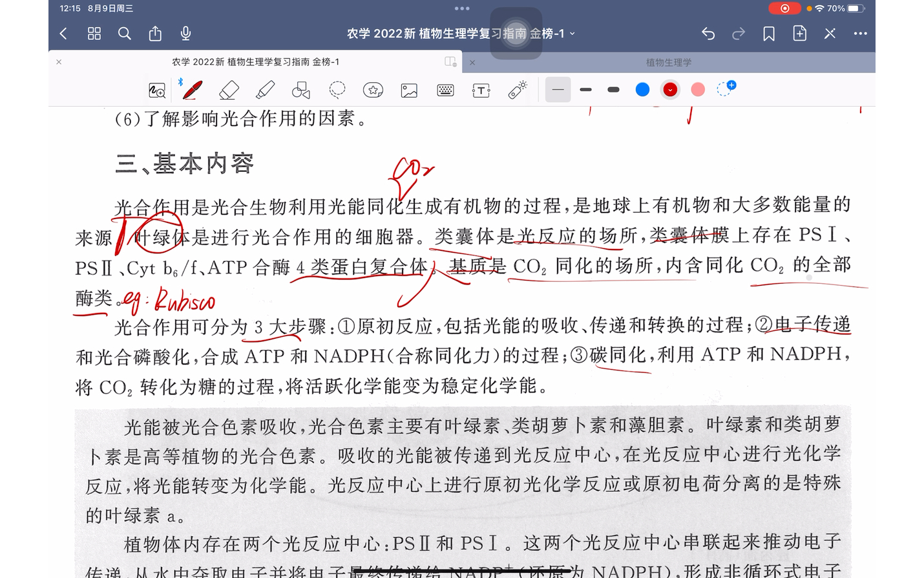This screenshot has width=924, height=578.
Task: Tap the share export icon
Action: pyautogui.click(x=155, y=34)
